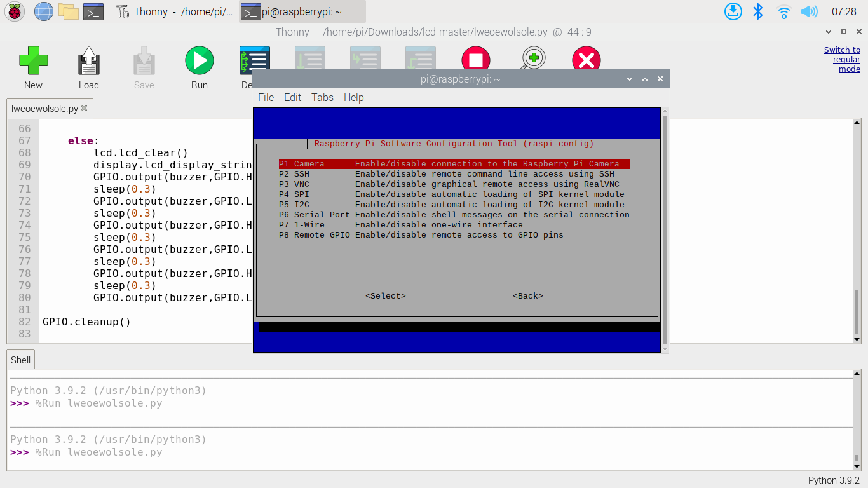Image resolution: width=868 pixels, height=488 pixels.
Task: Click the lcd.lcd_clear() line in editor
Action: pyautogui.click(x=140, y=152)
